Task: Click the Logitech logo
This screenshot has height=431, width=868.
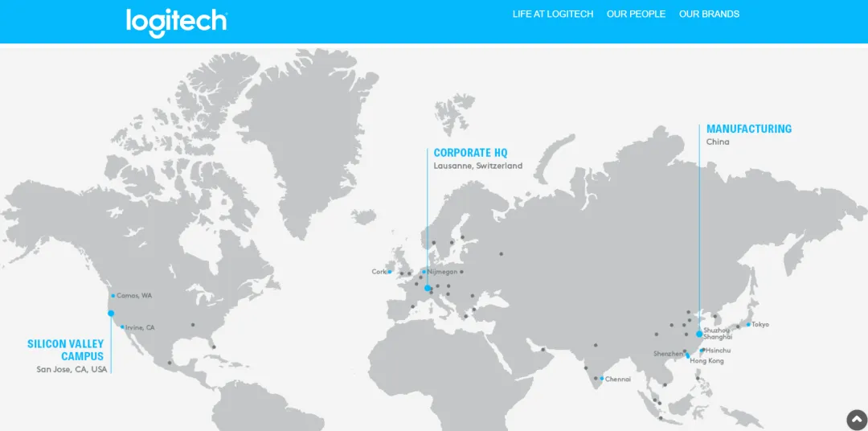Action: [x=177, y=23]
